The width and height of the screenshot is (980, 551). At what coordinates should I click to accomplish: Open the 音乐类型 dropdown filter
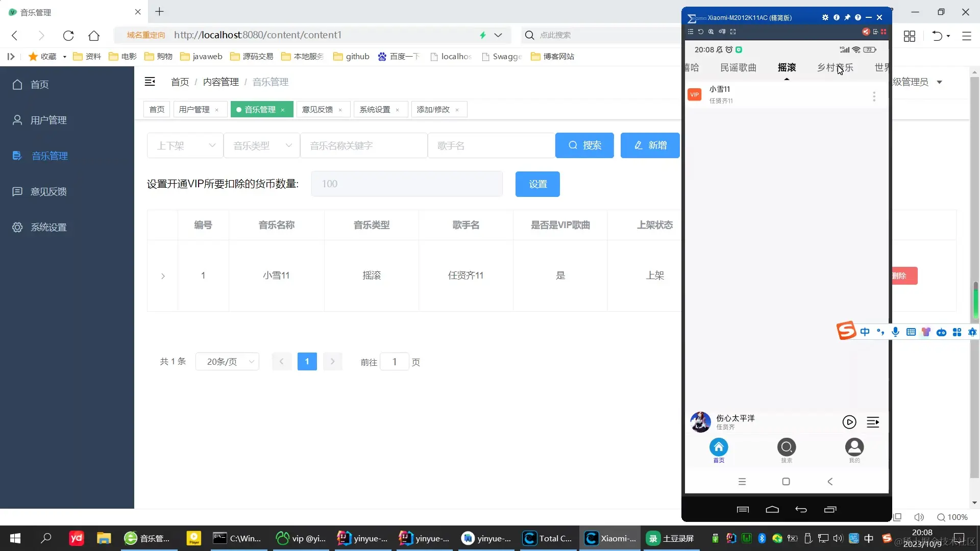[261, 146]
